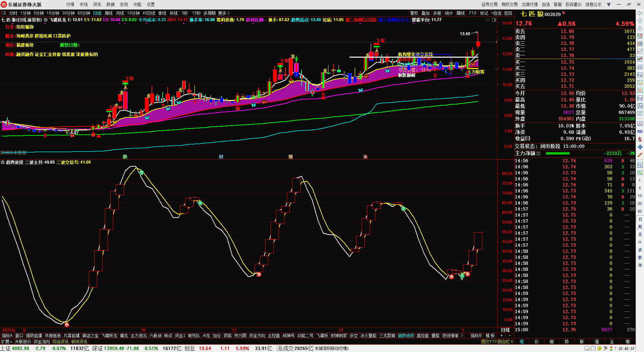The image size is (644, 352).
Task: Click the panel toggle square icon near 14.00
Action: click(494, 20)
